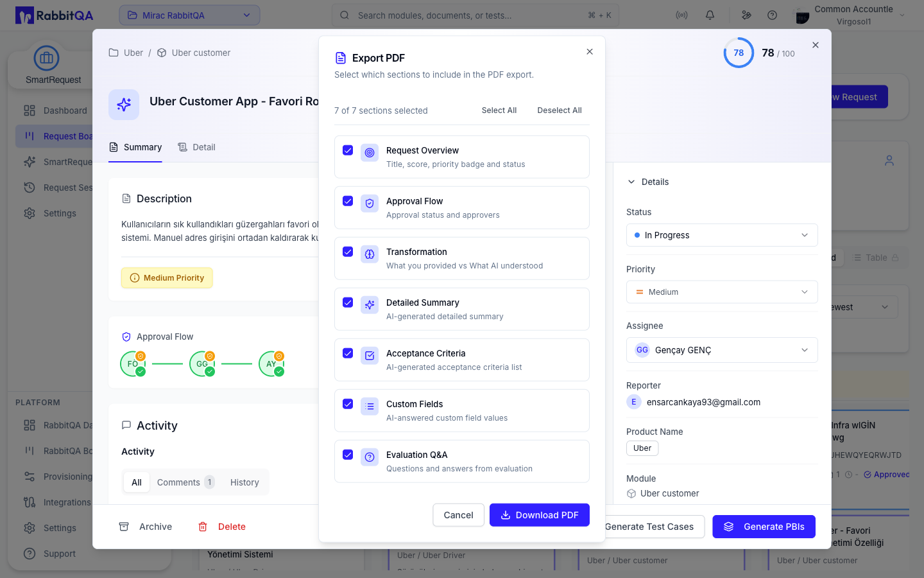The width and height of the screenshot is (924, 578).
Task: Click Select All sections
Action: (x=499, y=110)
